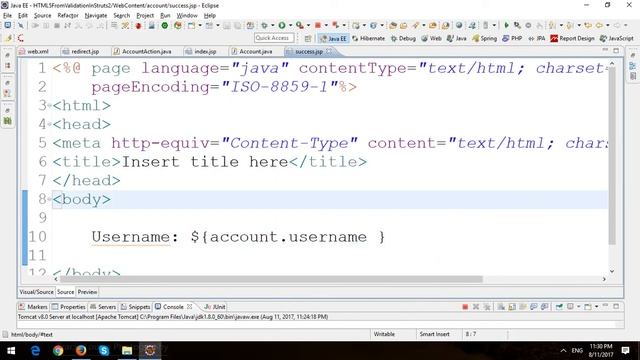The height and width of the screenshot is (360, 640).
Task: Switch to the JPA perspective
Action: (537, 38)
